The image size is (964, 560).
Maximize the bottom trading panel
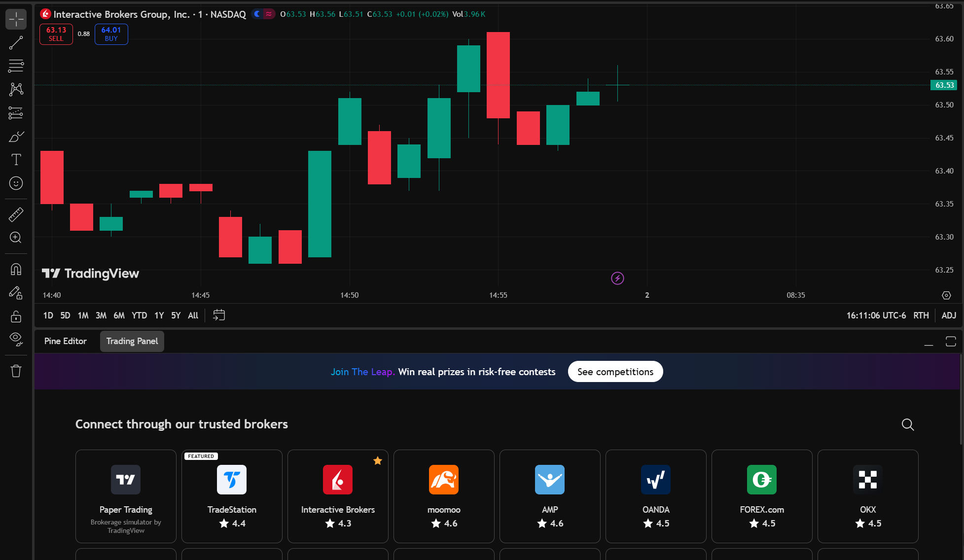(x=951, y=342)
